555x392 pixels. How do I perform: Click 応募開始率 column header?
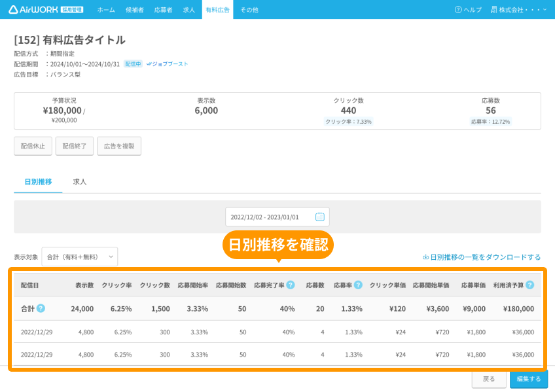coord(193,285)
